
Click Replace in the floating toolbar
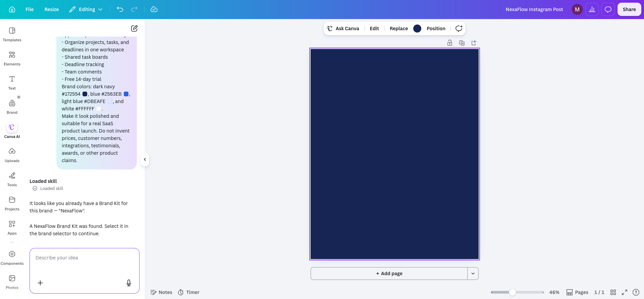[399, 29]
